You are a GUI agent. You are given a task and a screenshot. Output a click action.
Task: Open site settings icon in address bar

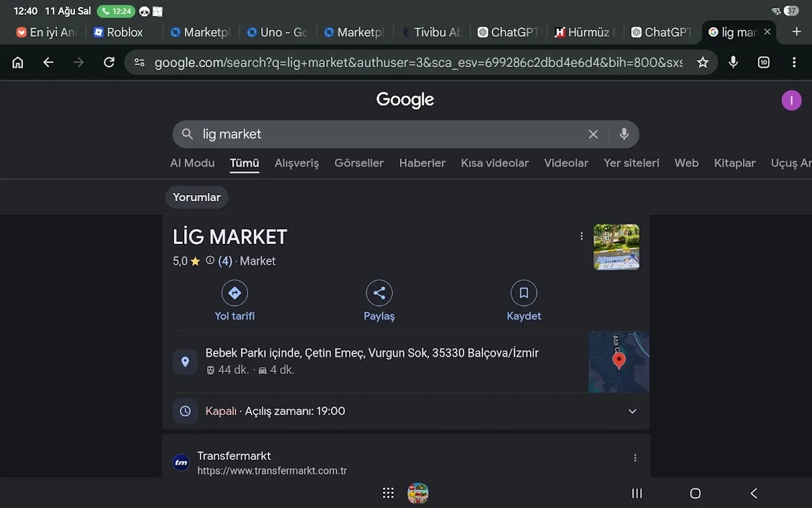pos(139,62)
